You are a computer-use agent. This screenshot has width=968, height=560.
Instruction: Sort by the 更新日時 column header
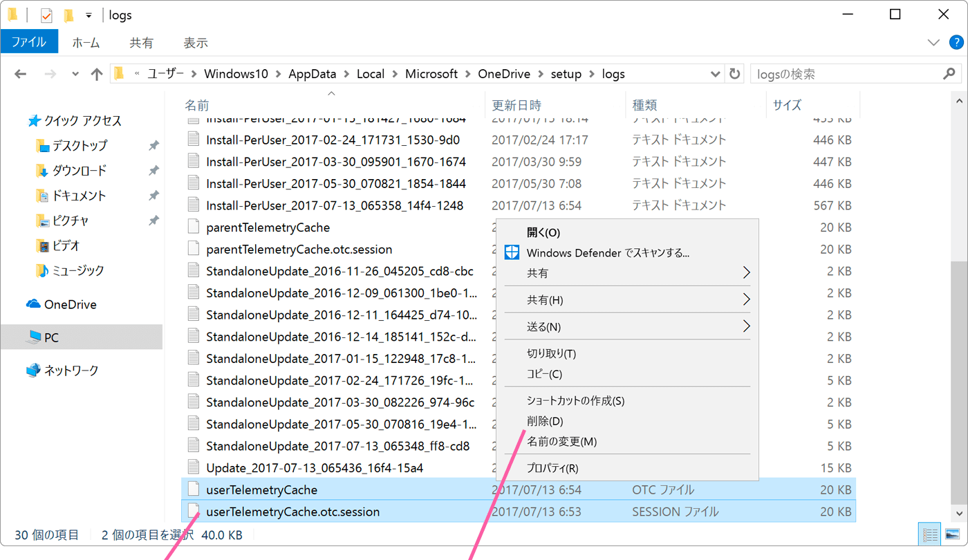click(x=516, y=105)
